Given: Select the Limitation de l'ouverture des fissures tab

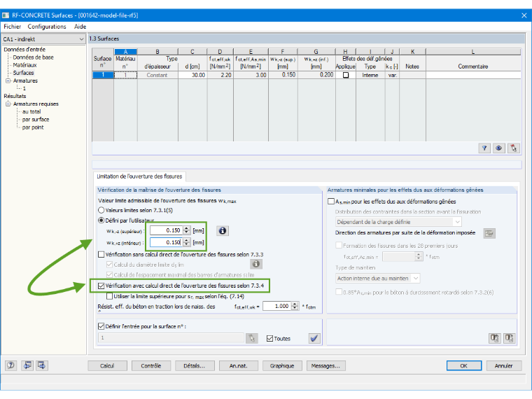Looking at the screenshot, I should (139, 176).
